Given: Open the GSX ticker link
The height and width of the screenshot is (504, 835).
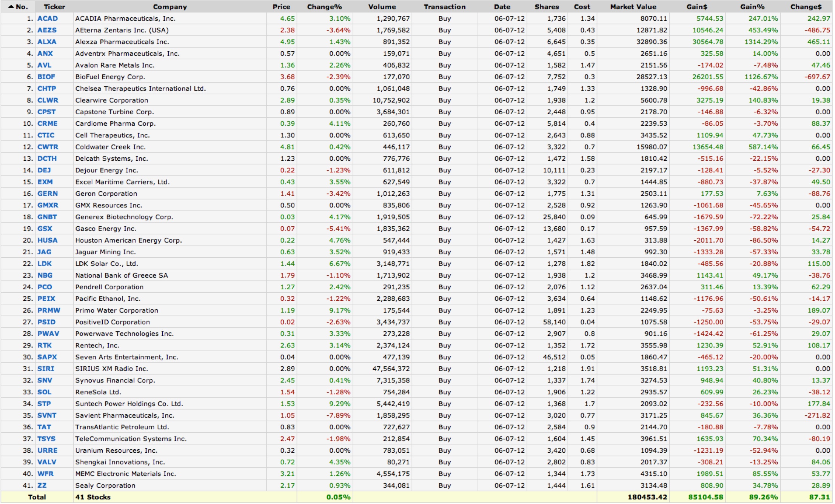Looking at the screenshot, I should tap(45, 229).
